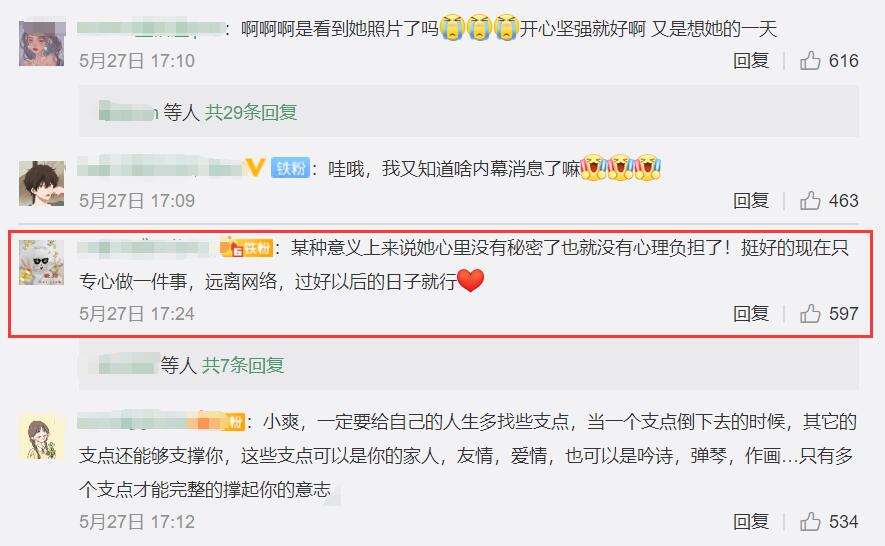Click the orange 铁粉 badge in highlighted comment
Image resolution: width=885 pixels, height=546 pixels.
[247, 247]
